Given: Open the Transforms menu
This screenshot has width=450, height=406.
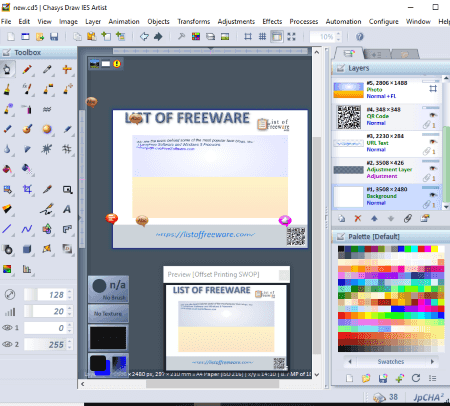Looking at the screenshot, I should tap(194, 22).
